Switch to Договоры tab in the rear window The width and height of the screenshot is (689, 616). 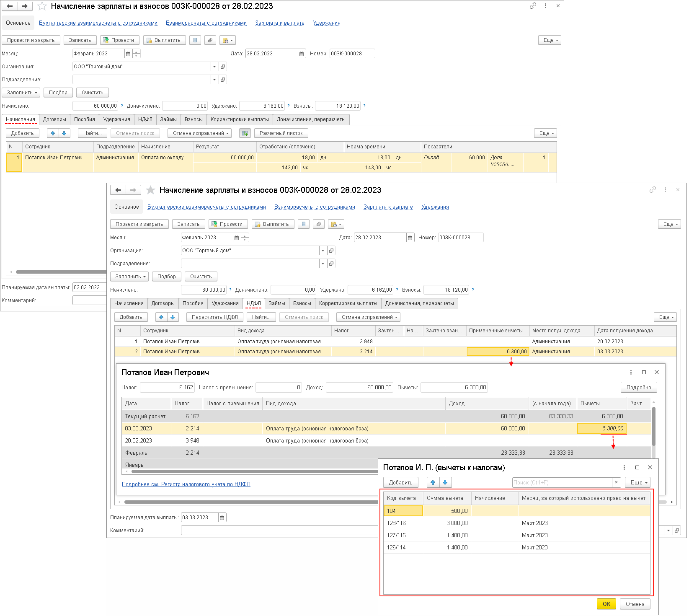(x=54, y=119)
